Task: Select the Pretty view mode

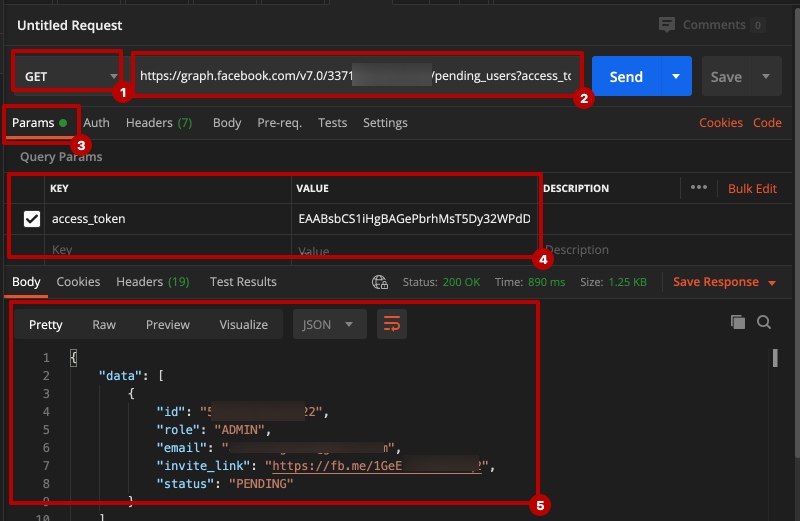Action: [x=45, y=325]
